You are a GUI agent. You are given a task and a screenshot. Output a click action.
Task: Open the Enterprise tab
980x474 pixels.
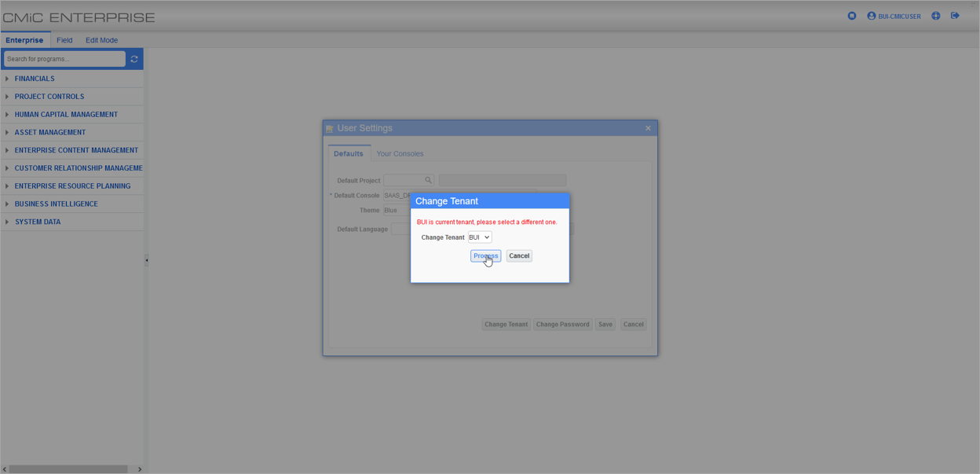(x=24, y=40)
